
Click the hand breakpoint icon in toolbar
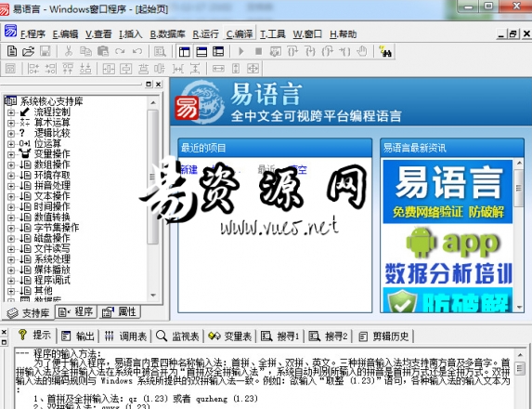point(362,51)
